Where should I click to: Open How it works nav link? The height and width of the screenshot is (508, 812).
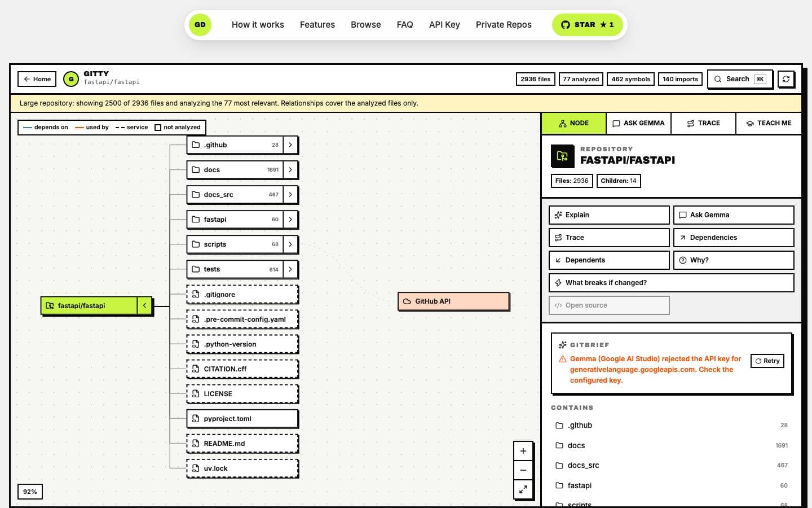258,25
